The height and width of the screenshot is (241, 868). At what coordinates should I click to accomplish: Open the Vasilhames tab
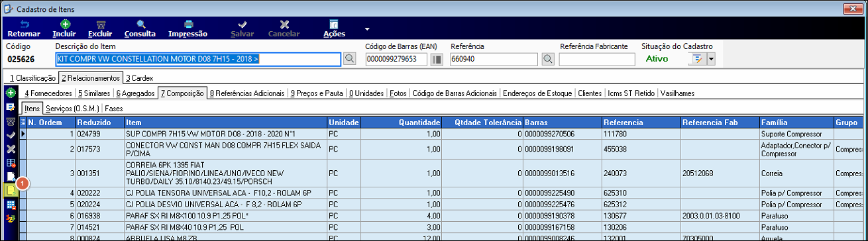click(677, 93)
